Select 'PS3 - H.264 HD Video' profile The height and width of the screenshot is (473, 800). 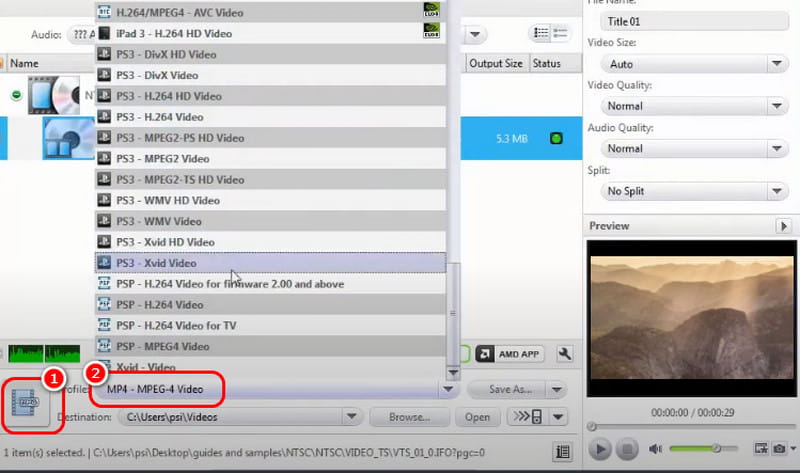tap(270, 96)
